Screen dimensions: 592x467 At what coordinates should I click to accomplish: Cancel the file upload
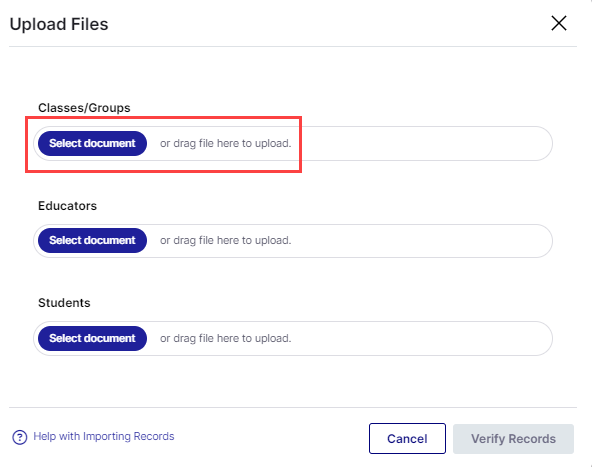[407, 439]
